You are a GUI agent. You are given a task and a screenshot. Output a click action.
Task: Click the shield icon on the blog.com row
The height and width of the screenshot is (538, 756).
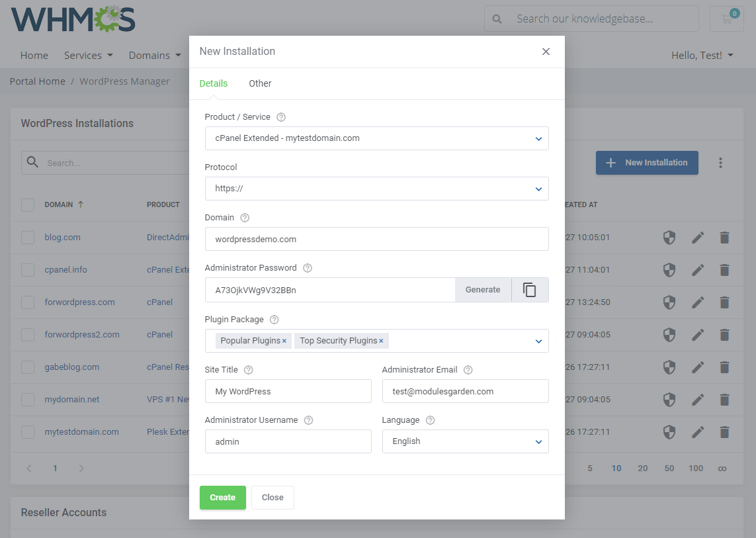click(669, 237)
